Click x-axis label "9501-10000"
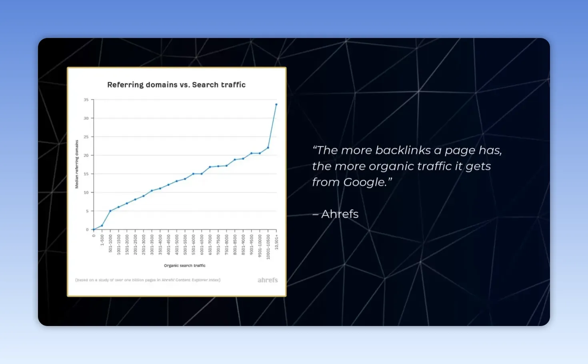 pyautogui.click(x=260, y=246)
